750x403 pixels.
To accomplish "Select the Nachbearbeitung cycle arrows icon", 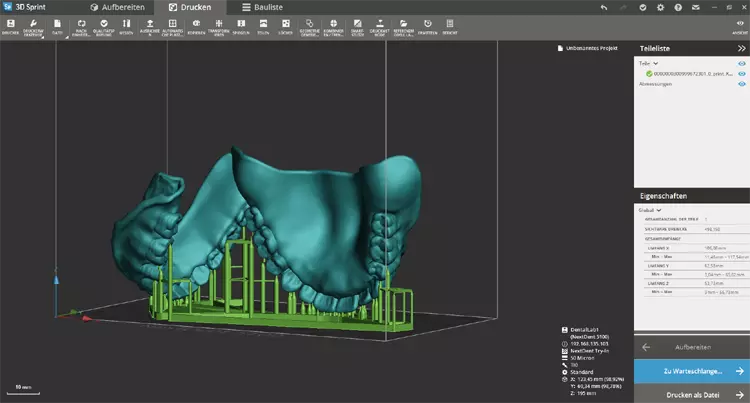I will [81, 23].
